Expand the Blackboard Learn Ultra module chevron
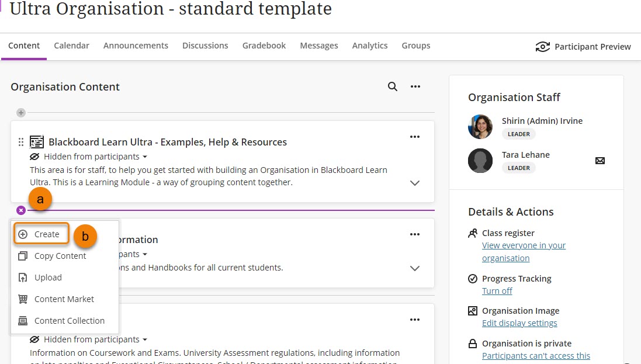Image resolution: width=641 pixels, height=364 pixels. pos(415,183)
